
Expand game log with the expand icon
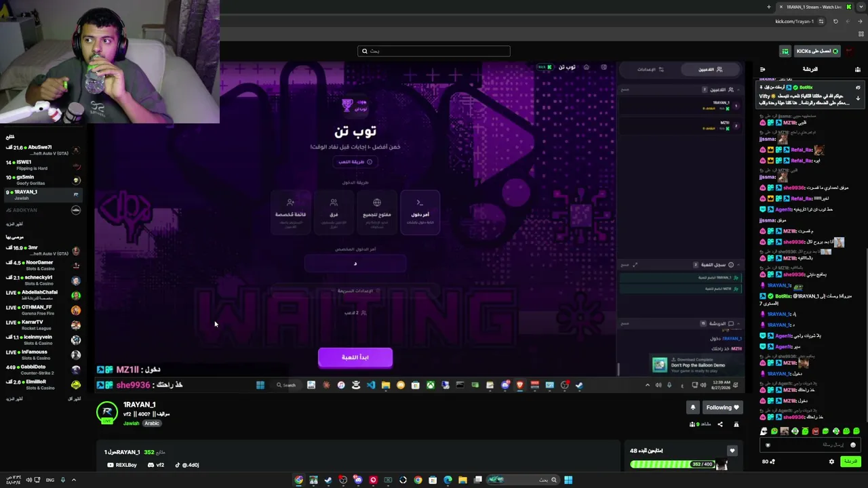[x=635, y=264]
